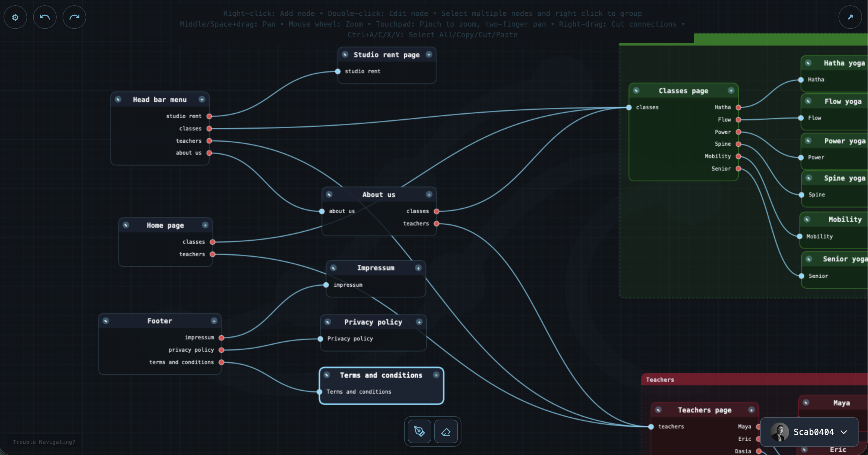Add an output to the Terms and conditions node

click(x=436, y=375)
